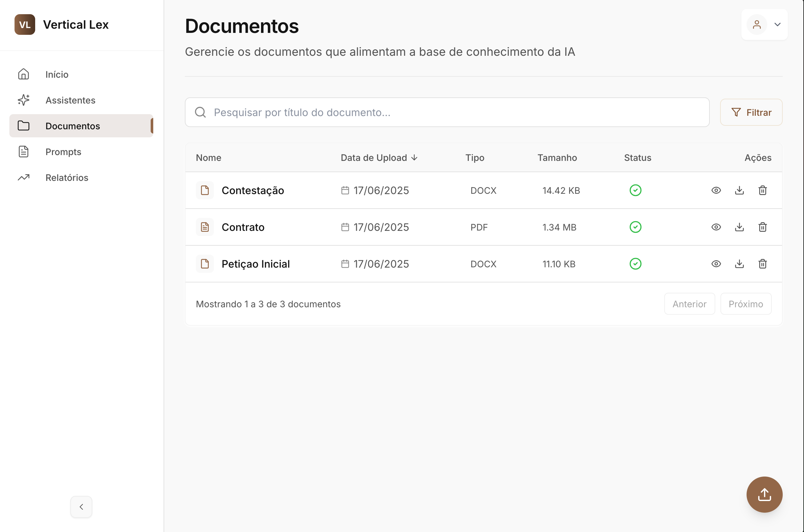Sort by Data de Upload column header

tap(379, 158)
